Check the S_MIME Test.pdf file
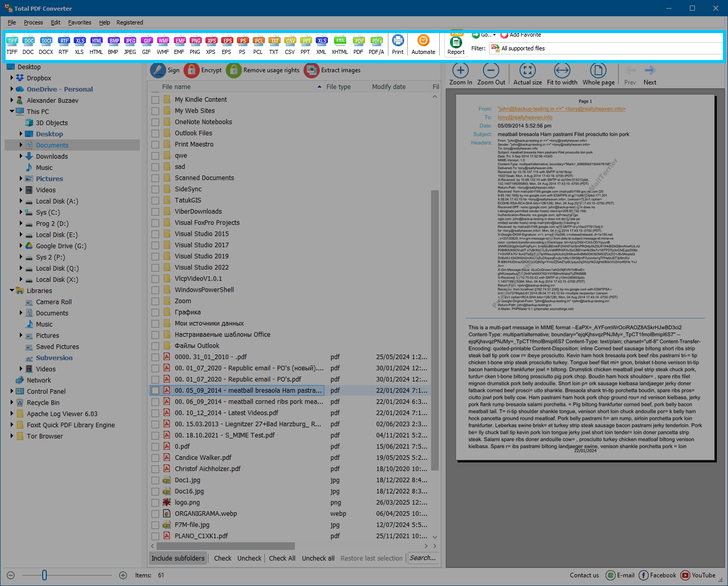Viewport: 728px width, 586px height. (x=156, y=435)
